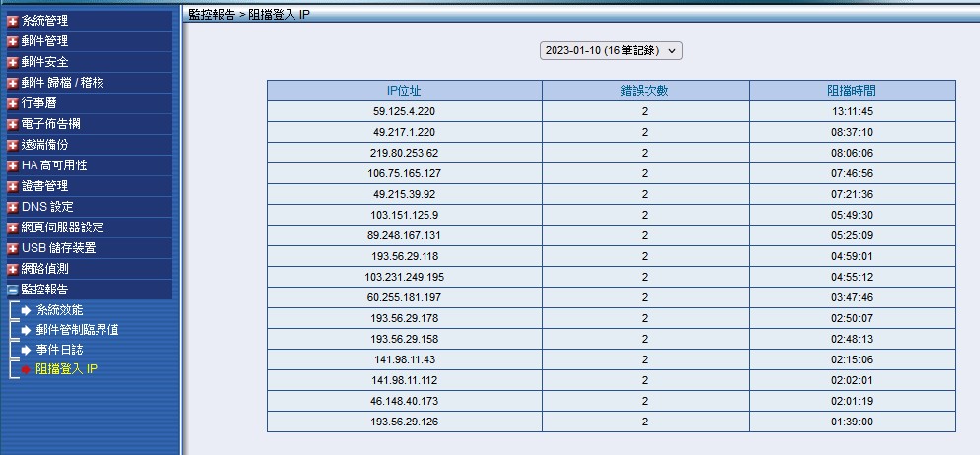Click the plus icon beside 行事曆
The image size is (980, 455).
(x=13, y=103)
